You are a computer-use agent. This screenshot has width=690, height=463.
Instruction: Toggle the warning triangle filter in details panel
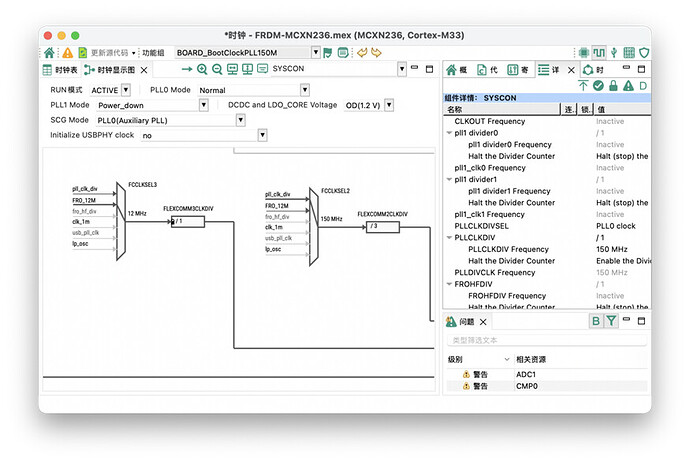point(628,86)
